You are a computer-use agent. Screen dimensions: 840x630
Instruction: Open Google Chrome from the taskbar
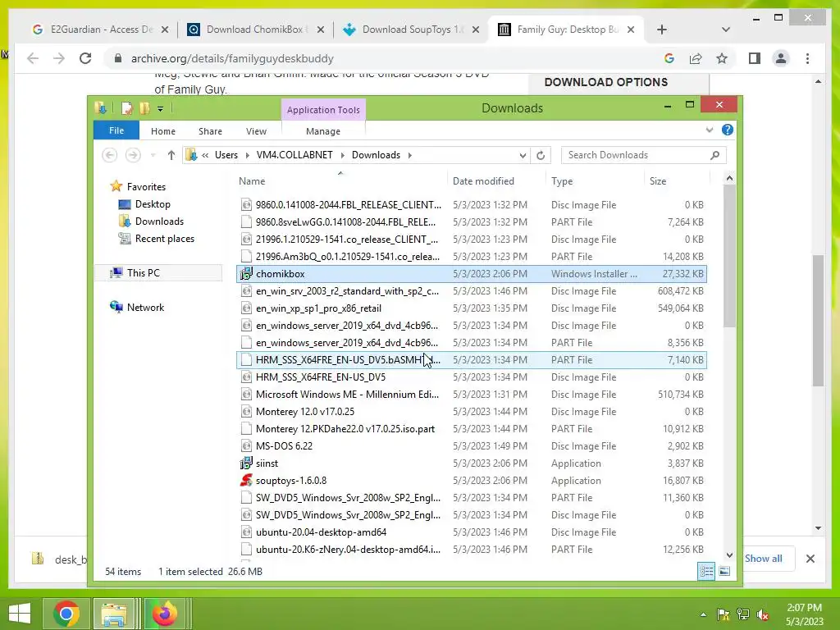pos(66,614)
